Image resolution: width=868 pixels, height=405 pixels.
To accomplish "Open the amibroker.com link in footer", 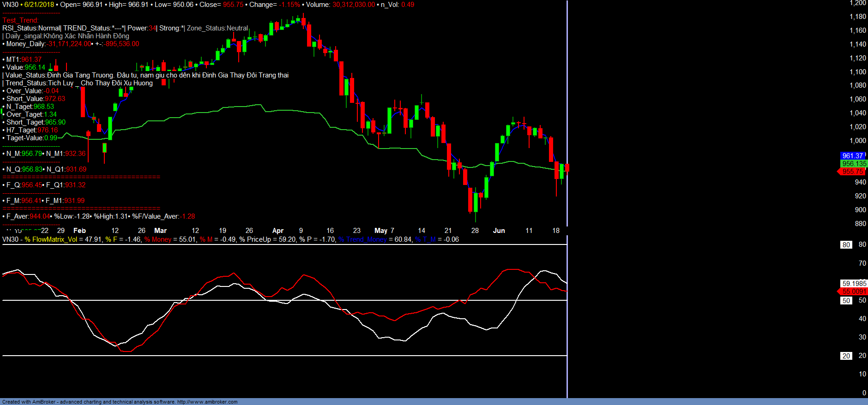I will coord(207,402).
